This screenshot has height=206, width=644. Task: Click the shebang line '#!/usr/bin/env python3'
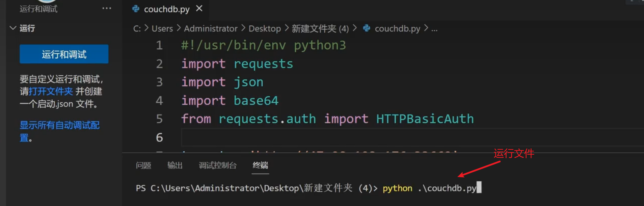pyautogui.click(x=264, y=45)
